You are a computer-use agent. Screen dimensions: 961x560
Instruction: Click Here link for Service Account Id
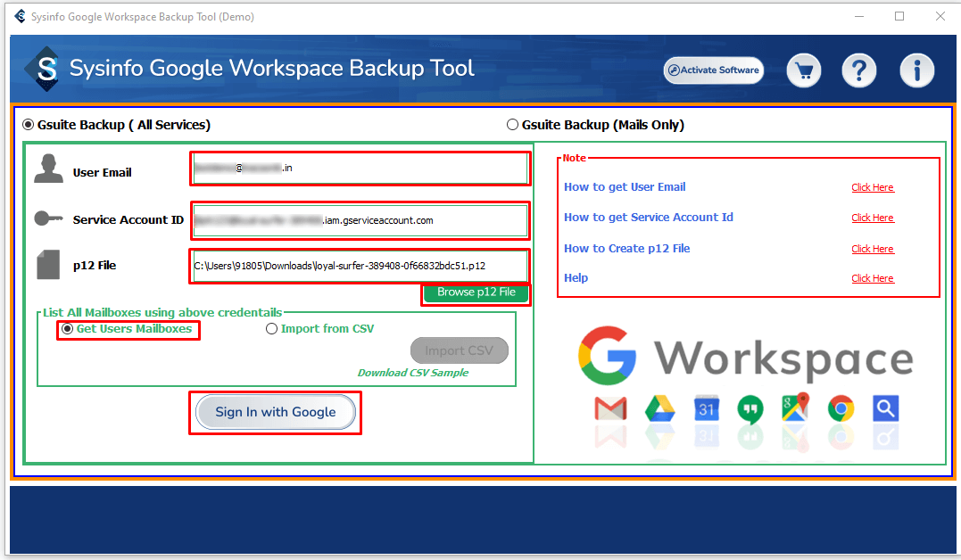[x=872, y=218]
